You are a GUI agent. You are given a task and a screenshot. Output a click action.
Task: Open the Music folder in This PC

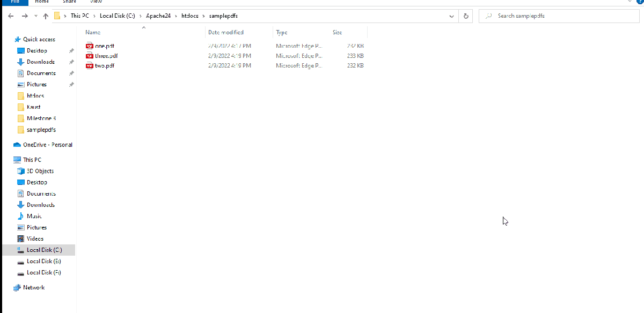pos(34,216)
